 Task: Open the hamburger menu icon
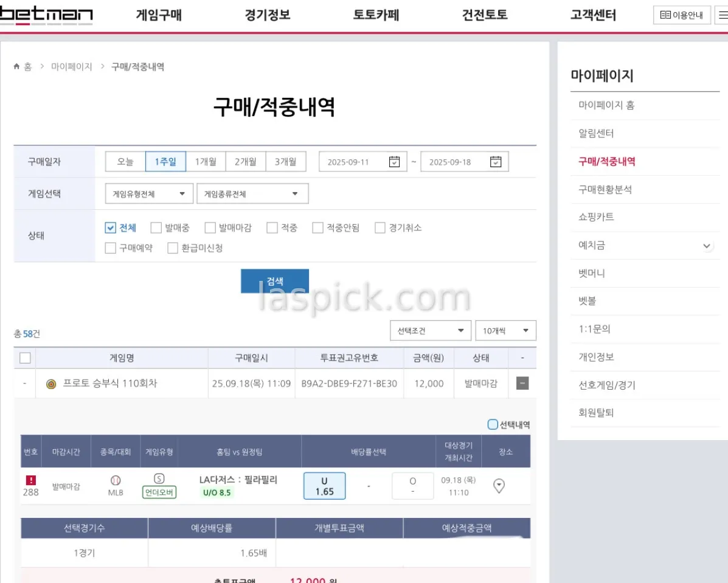(x=722, y=15)
